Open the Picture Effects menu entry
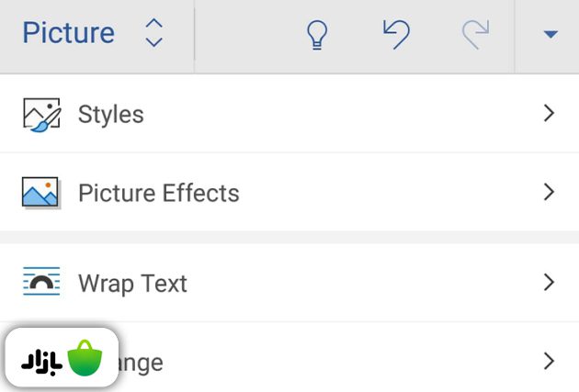 tap(158, 194)
